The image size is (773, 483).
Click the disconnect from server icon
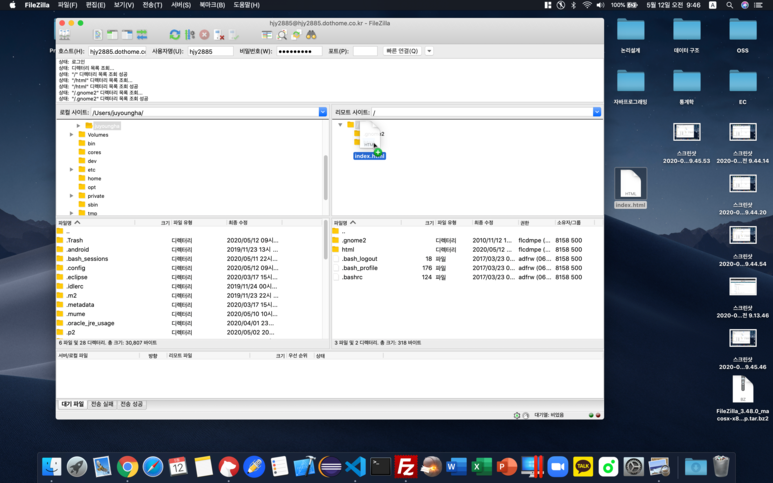tap(219, 35)
